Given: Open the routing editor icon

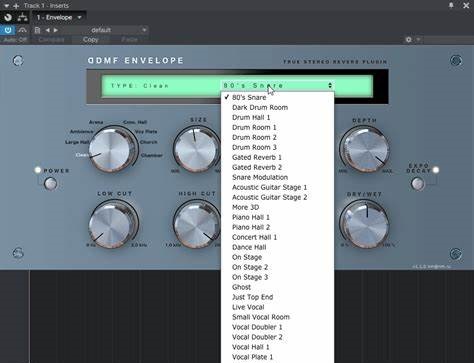Looking at the screenshot, I should [x=22, y=17].
